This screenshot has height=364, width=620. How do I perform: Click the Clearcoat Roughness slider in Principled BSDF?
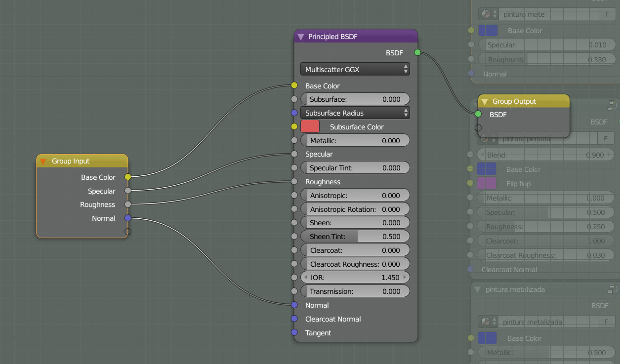click(355, 264)
